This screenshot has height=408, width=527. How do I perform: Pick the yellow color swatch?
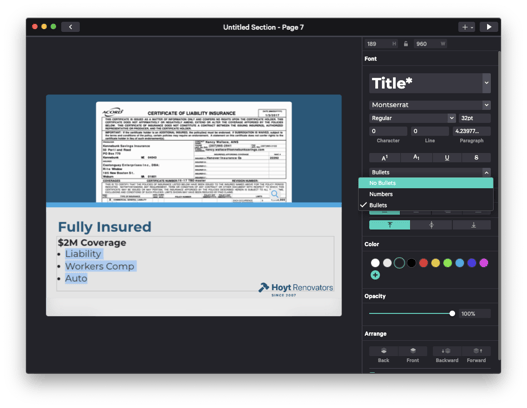tap(436, 263)
